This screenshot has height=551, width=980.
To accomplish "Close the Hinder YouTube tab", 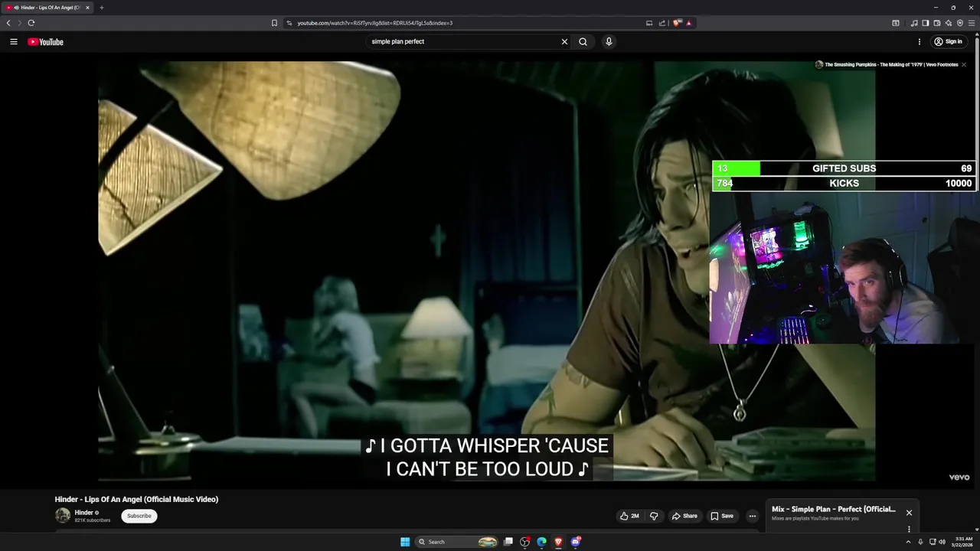I will (87, 8).
